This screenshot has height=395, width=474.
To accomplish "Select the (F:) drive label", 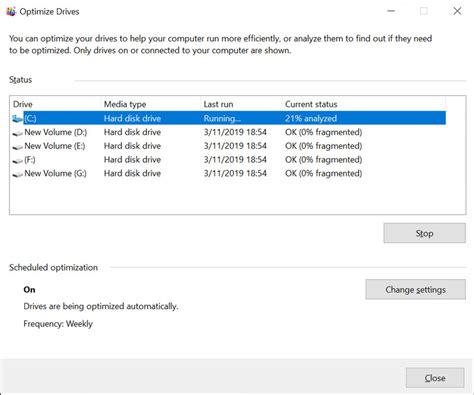I will click(30, 160).
